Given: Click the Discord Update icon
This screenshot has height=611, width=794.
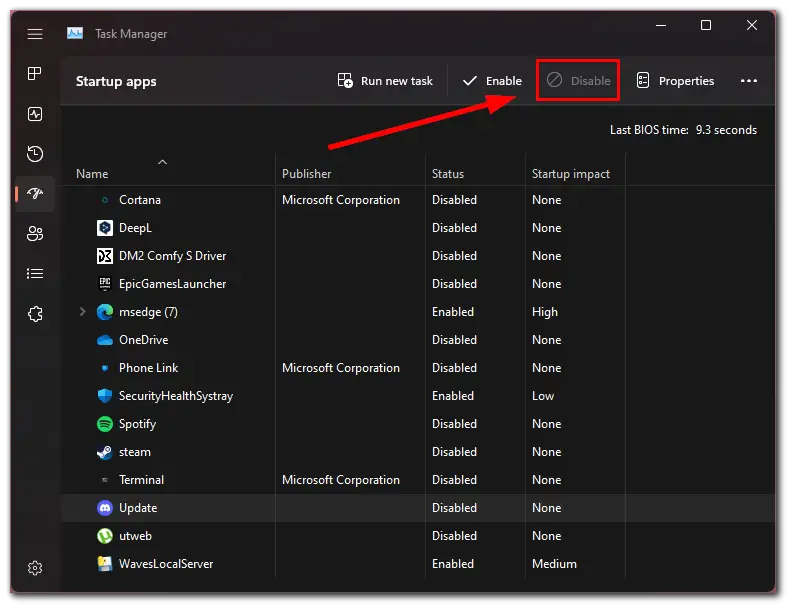Looking at the screenshot, I should click(105, 508).
